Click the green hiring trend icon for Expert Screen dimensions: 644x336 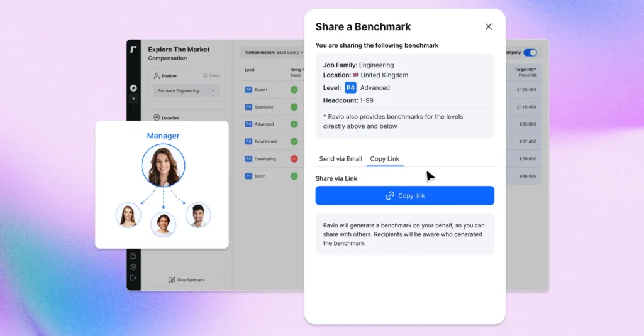coord(294,89)
